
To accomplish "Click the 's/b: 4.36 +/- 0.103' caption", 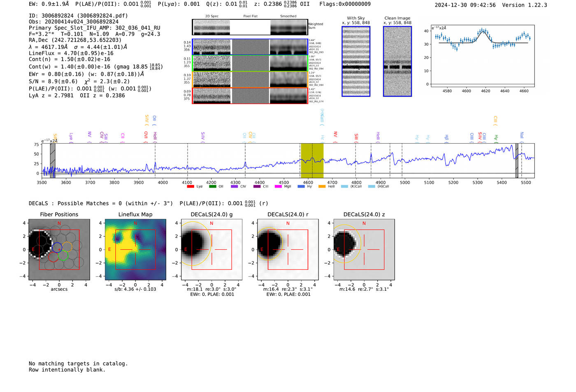I will pyautogui.click(x=135, y=289).
